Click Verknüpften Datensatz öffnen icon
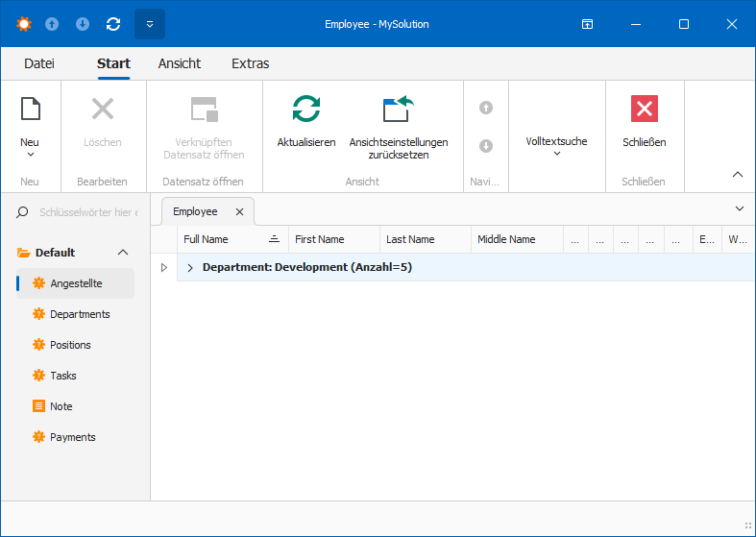 click(205, 109)
